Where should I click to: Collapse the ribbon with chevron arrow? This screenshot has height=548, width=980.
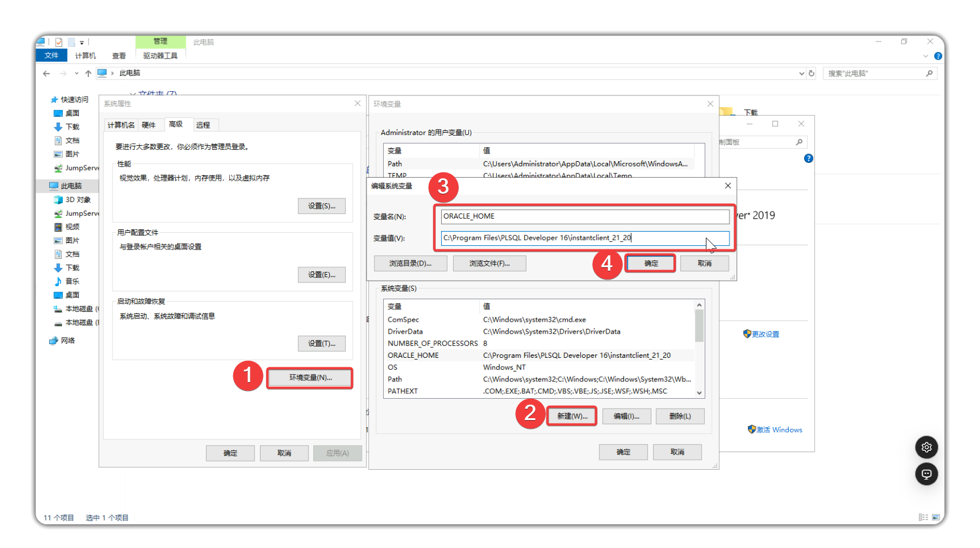pyautogui.click(x=926, y=56)
